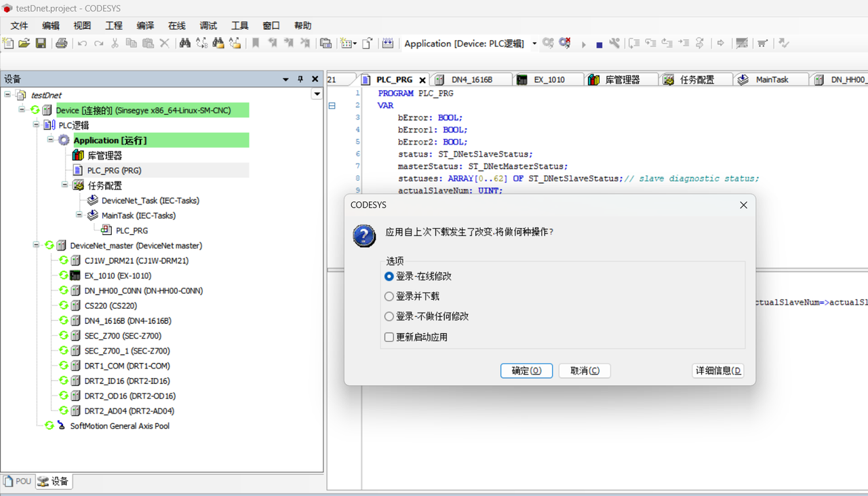Select the 登录并下载 radio option

point(389,297)
